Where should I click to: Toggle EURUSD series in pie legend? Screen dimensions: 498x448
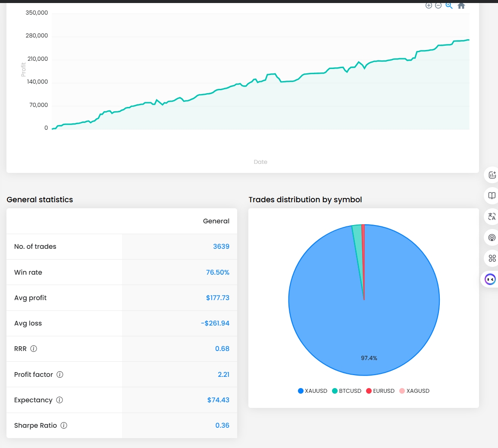pos(380,391)
